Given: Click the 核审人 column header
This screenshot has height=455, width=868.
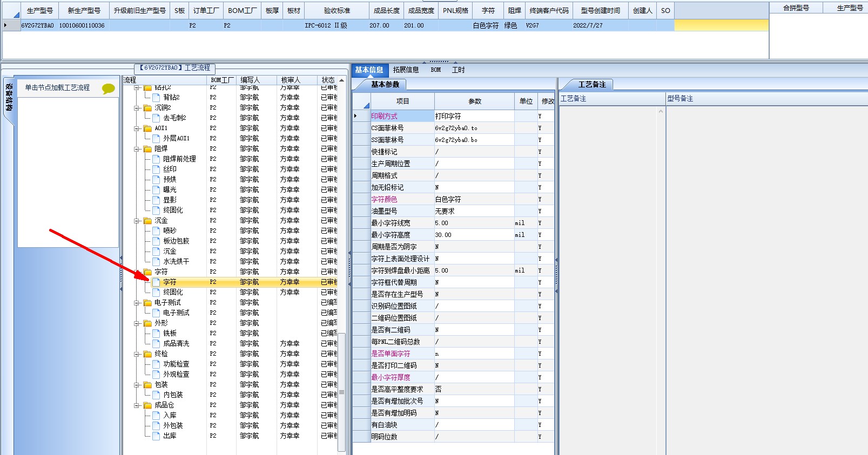Looking at the screenshot, I should [296, 80].
